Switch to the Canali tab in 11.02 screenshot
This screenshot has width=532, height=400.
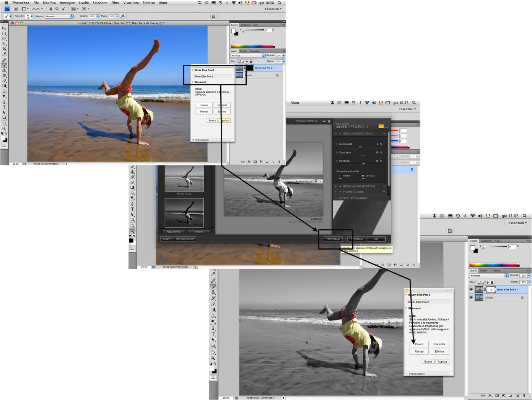tap(484, 270)
